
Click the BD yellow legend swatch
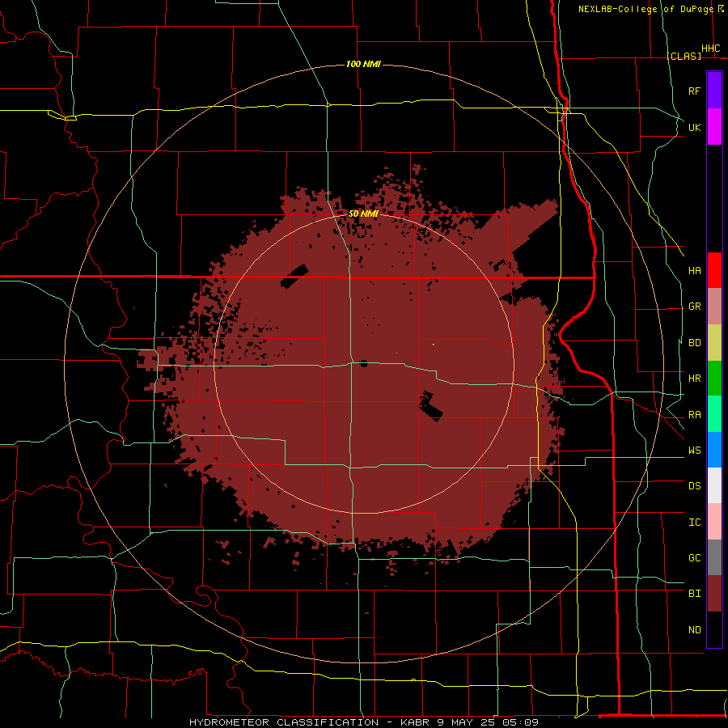(x=714, y=343)
